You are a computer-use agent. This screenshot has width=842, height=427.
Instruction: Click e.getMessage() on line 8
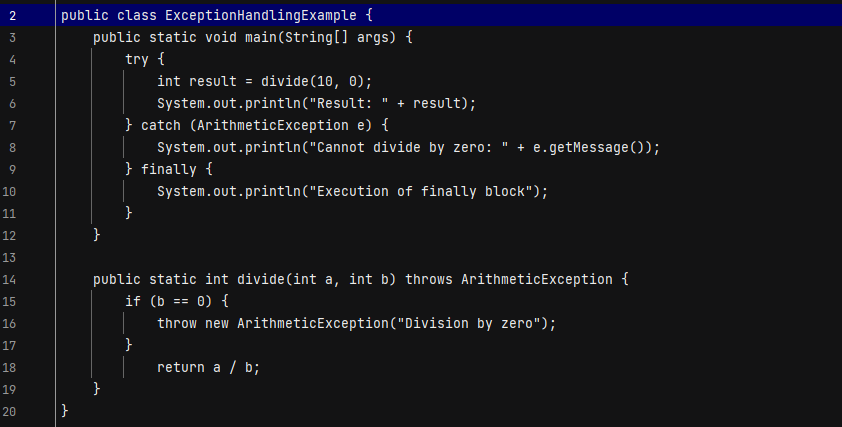(x=591, y=148)
